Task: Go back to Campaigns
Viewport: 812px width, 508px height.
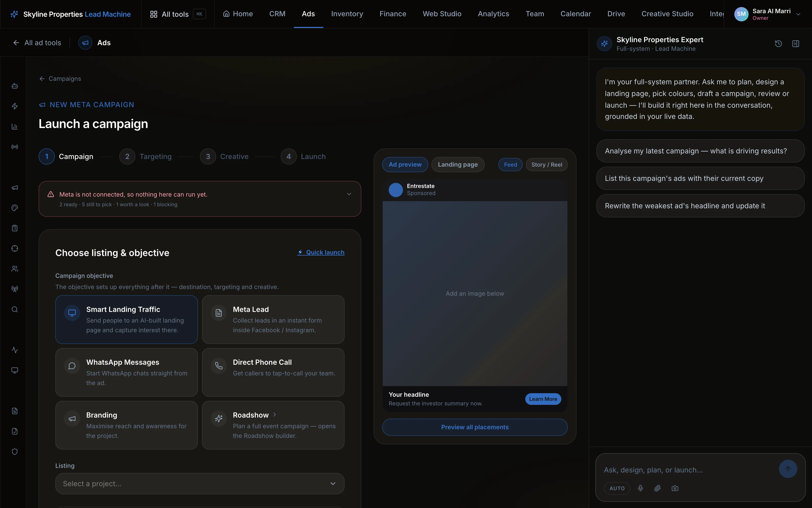Action: (60, 79)
